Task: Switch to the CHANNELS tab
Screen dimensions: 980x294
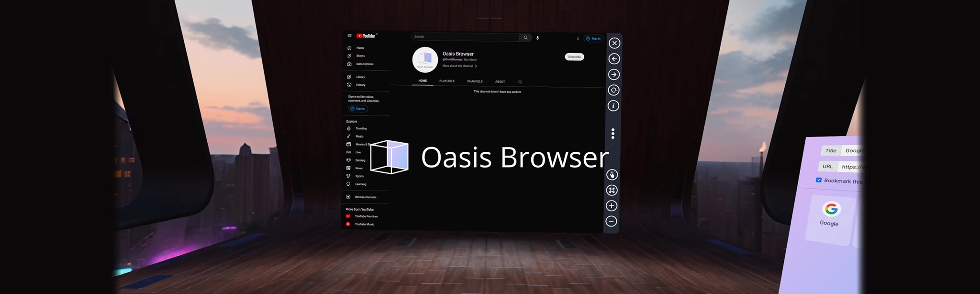Action: 475,81
